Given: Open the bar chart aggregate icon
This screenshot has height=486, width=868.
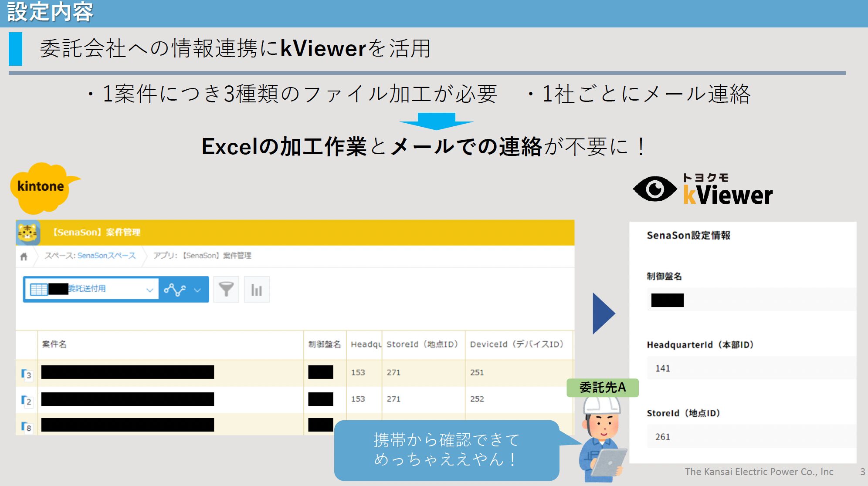Looking at the screenshot, I should (x=257, y=289).
